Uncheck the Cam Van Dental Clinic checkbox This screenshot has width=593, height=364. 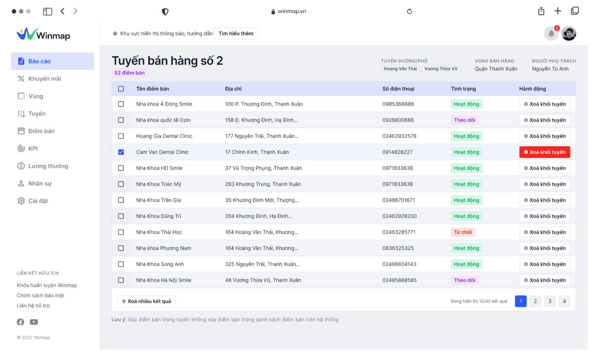click(x=121, y=152)
